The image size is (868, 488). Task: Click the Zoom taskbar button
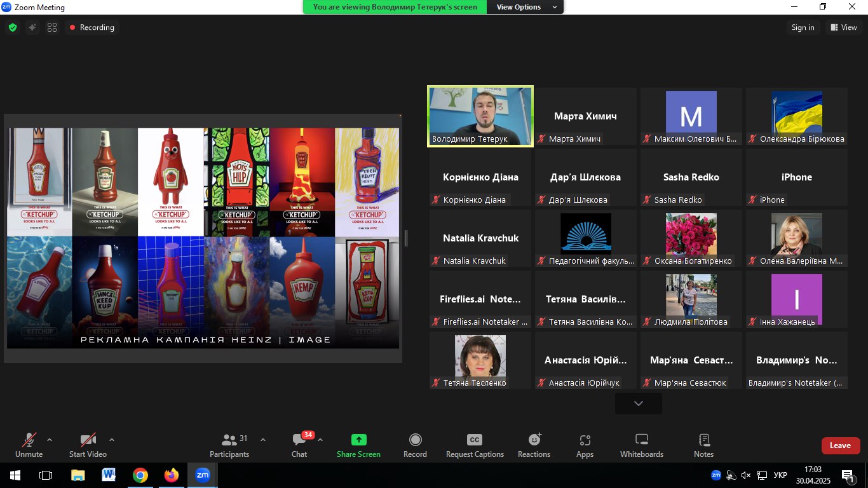click(x=203, y=475)
